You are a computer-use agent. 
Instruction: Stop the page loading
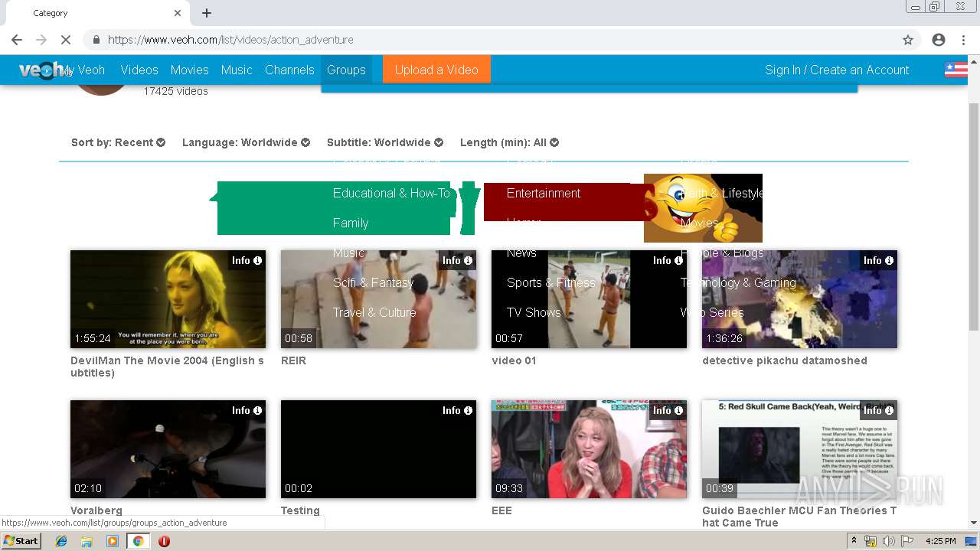tap(65, 40)
